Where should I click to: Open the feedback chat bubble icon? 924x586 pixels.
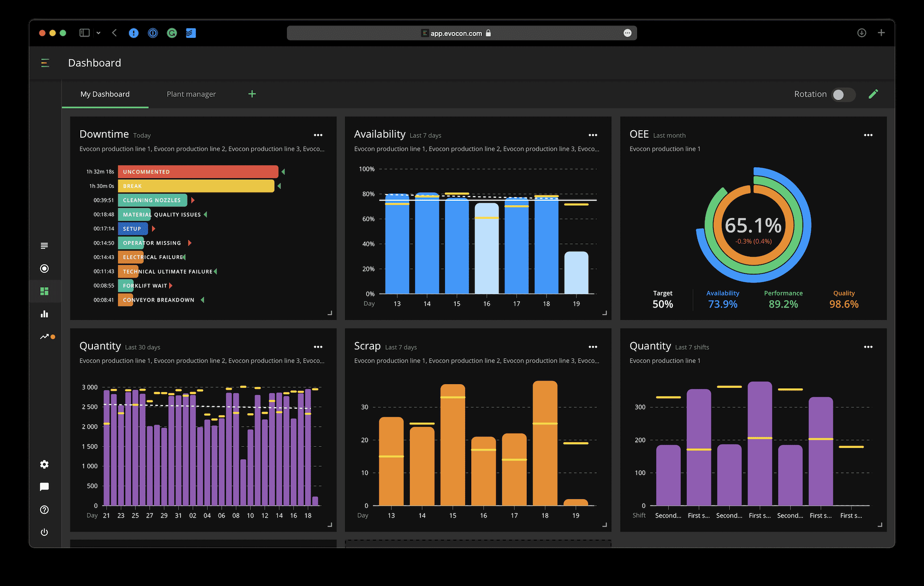tap(44, 486)
